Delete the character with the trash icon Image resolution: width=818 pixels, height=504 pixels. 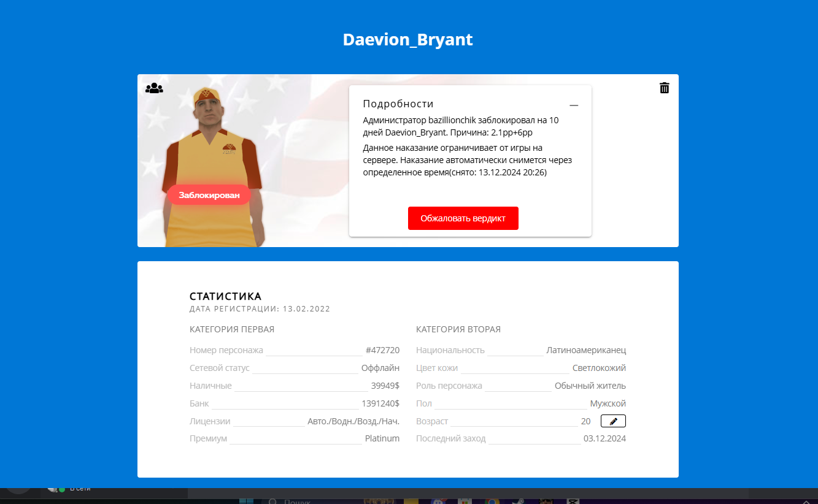664,88
